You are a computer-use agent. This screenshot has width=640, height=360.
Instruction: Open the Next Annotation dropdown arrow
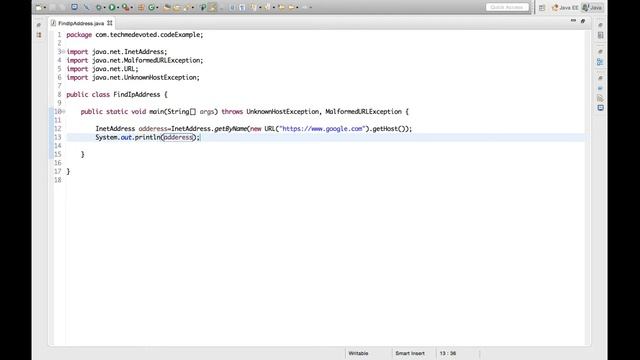(x=260, y=7)
